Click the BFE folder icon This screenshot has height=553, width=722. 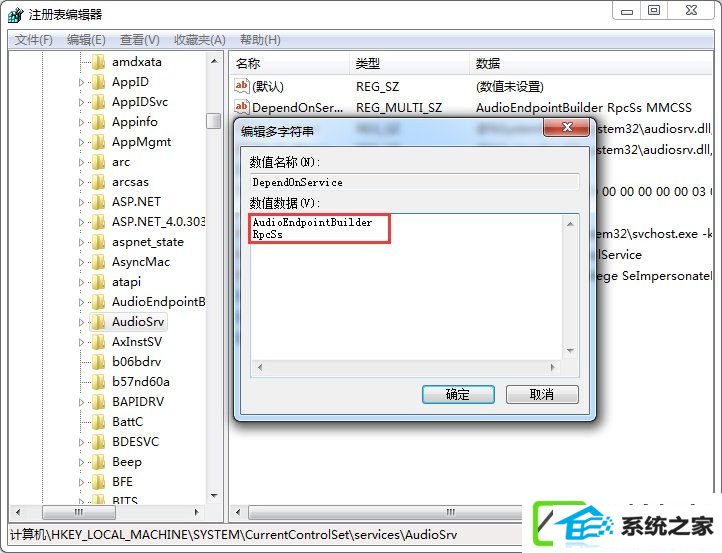[98, 482]
